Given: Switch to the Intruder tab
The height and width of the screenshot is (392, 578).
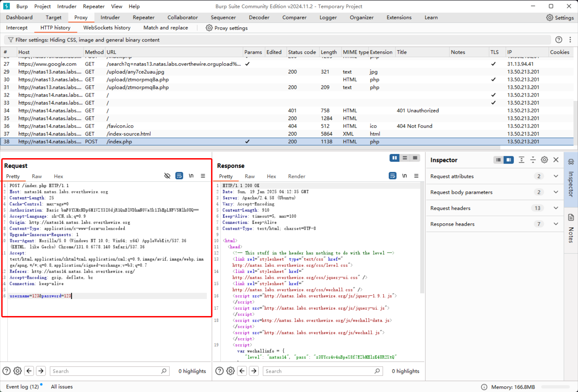Looking at the screenshot, I should (x=110, y=17).
